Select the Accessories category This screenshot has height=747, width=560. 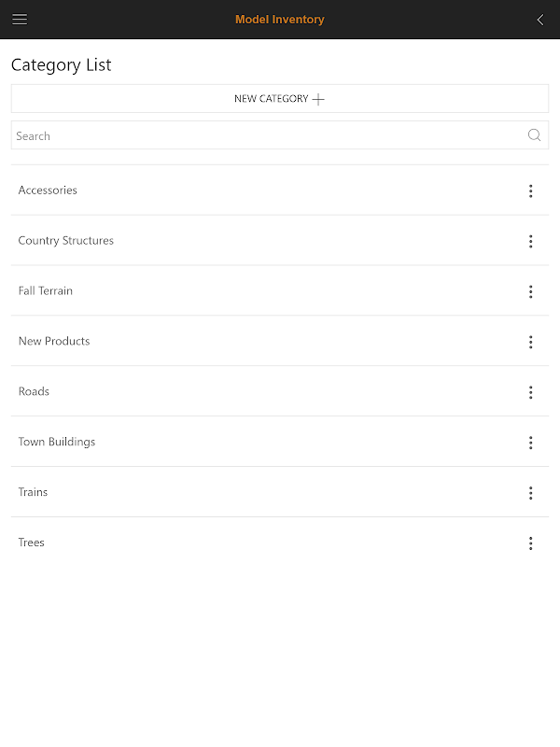(48, 190)
